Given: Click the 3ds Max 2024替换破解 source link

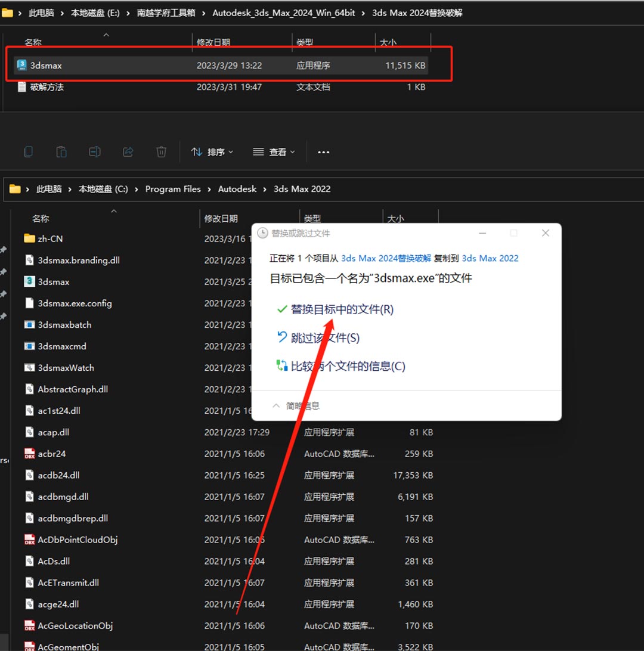Looking at the screenshot, I should point(386,258).
